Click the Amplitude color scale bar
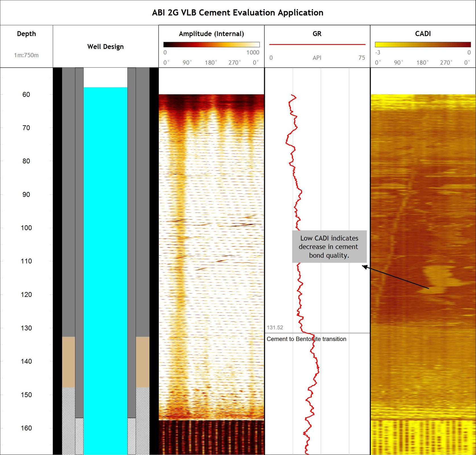 211,44
